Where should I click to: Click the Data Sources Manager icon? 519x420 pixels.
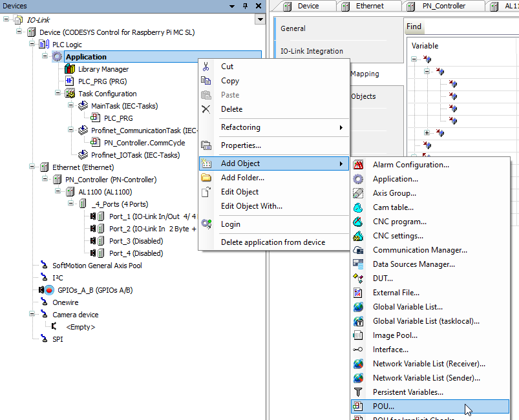pyautogui.click(x=359, y=264)
